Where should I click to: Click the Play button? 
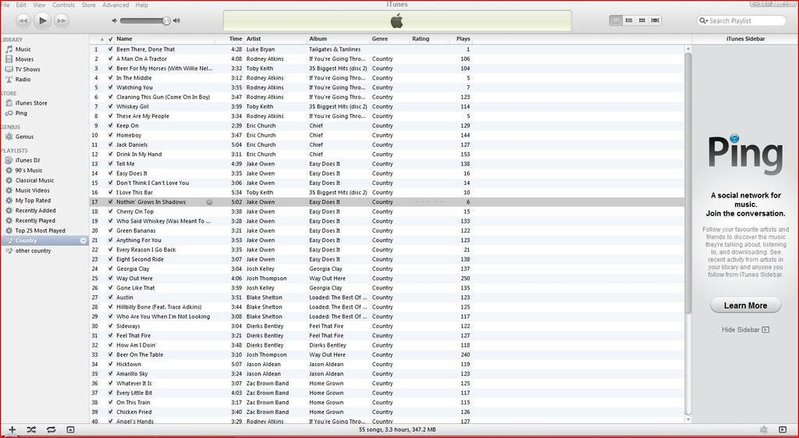pyautogui.click(x=43, y=20)
